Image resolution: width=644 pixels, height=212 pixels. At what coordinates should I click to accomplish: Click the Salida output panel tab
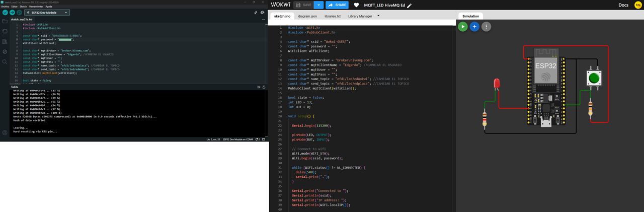(15, 87)
